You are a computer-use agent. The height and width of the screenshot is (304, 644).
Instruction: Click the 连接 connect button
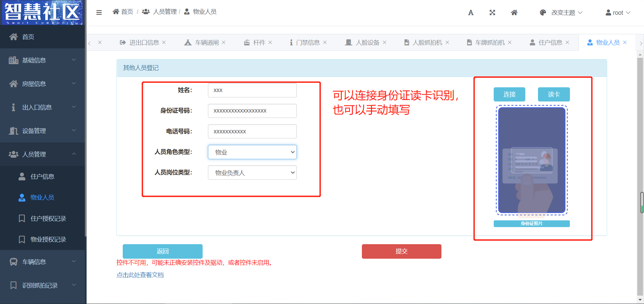coord(509,94)
